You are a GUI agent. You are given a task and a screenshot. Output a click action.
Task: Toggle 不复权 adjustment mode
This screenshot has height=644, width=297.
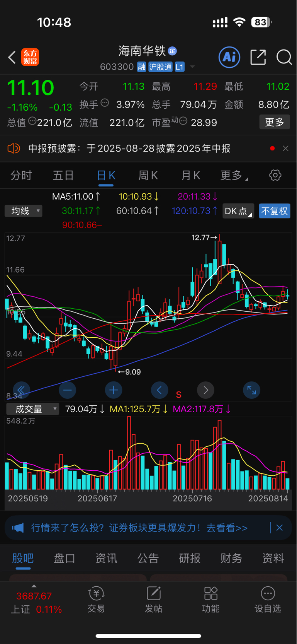coord(274,211)
